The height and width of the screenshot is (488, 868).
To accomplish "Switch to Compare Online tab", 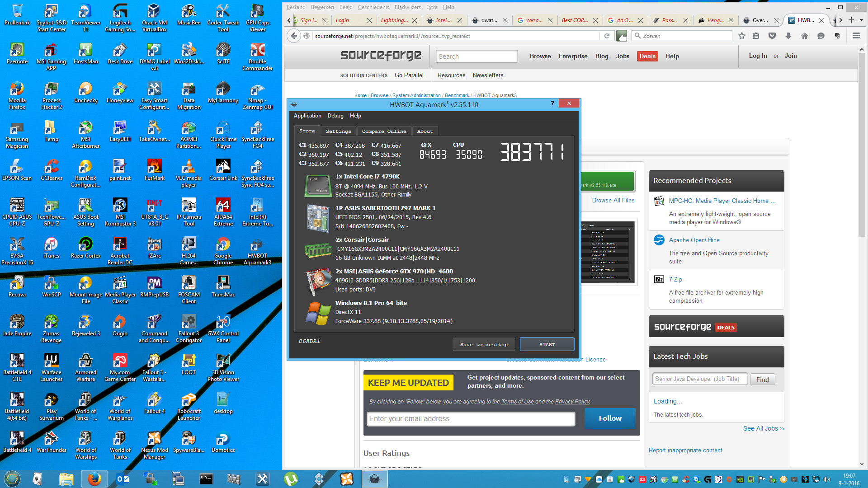I will 384,131.
